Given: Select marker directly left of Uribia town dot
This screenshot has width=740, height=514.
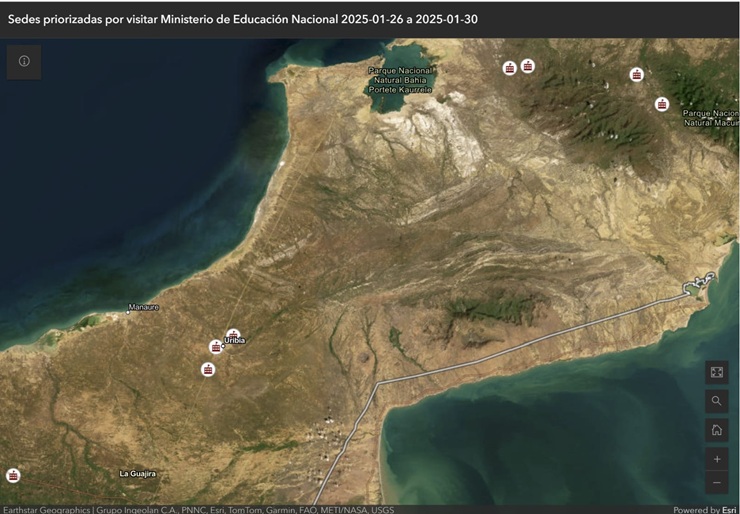Looking at the screenshot, I should pos(216,347).
